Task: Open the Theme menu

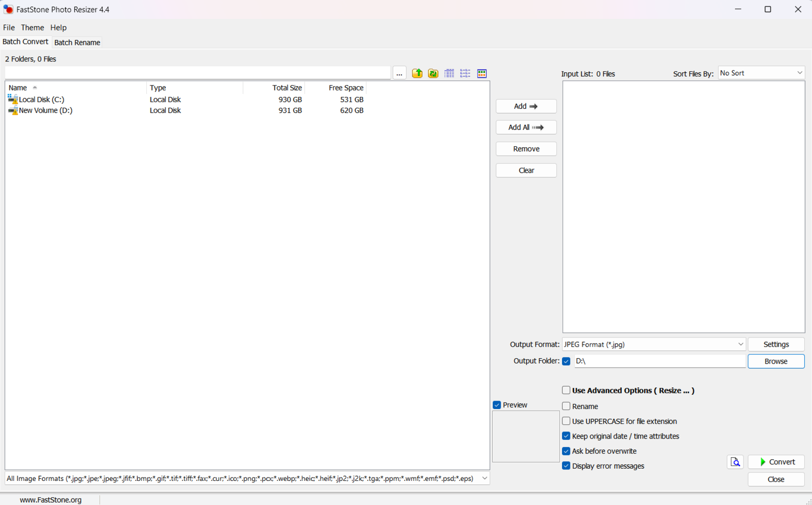Action: (32, 28)
